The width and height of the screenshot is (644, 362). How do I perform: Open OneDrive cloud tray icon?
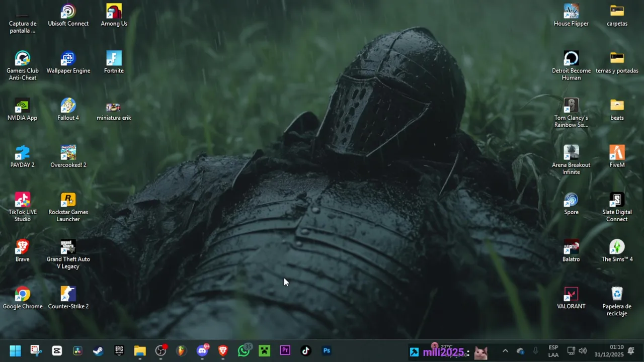click(520, 351)
